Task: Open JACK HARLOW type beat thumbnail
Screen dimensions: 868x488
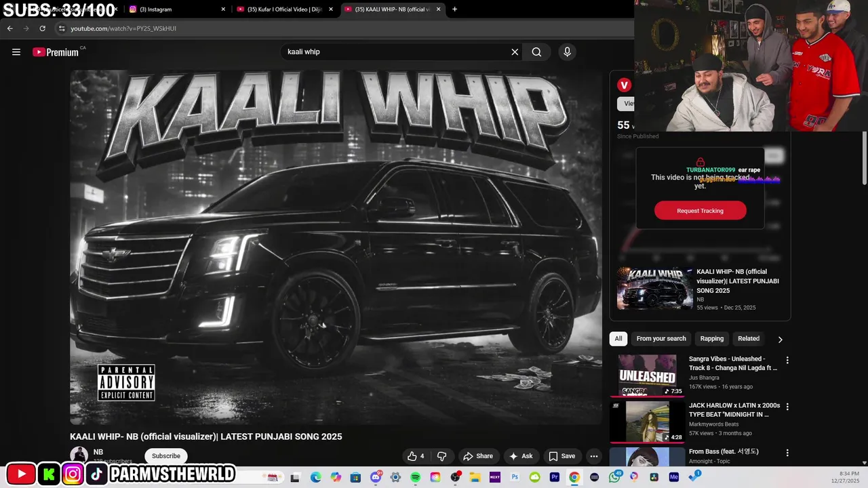Action: tap(647, 421)
